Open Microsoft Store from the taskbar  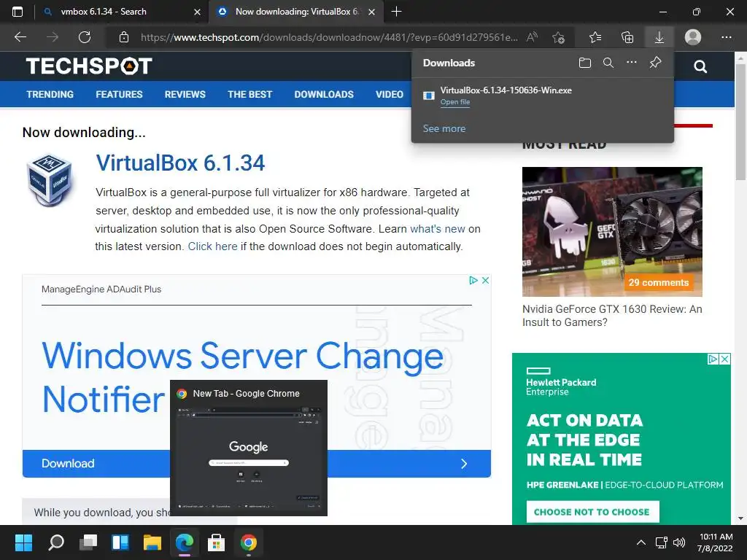(x=216, y=542)
